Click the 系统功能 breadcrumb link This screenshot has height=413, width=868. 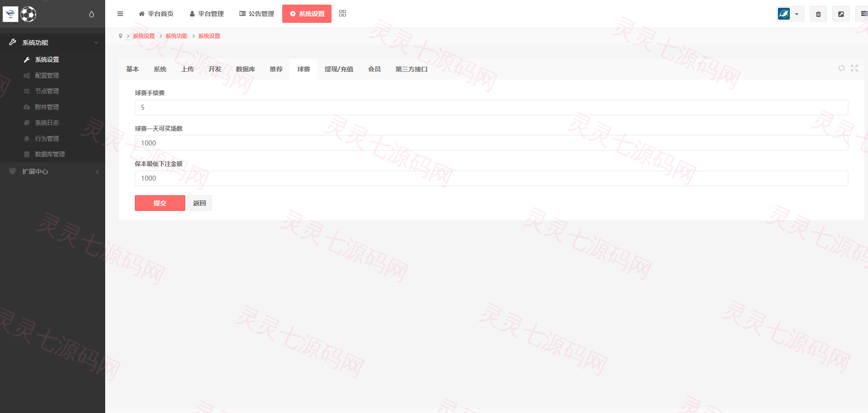177,36
